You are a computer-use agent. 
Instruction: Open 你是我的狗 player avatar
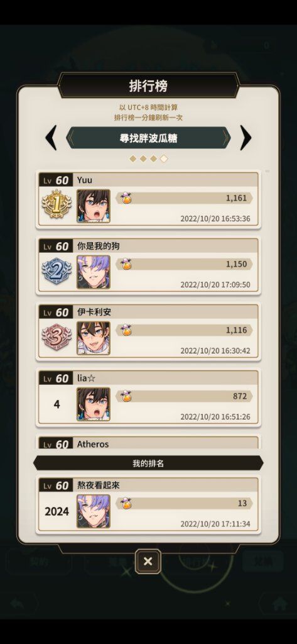point(94,272)
